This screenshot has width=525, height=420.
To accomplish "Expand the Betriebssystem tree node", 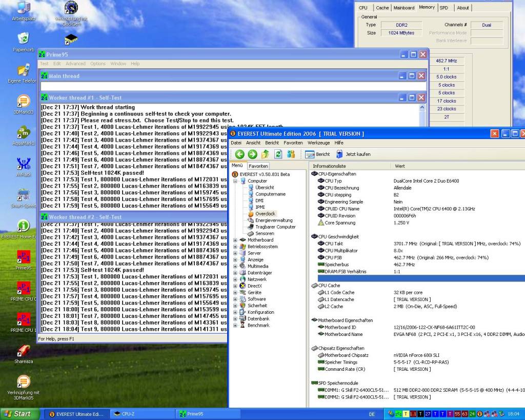I will (x=235, y=247).
